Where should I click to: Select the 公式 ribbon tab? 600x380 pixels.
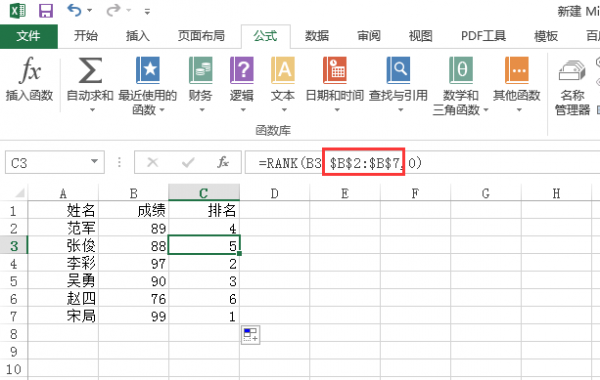266,36
